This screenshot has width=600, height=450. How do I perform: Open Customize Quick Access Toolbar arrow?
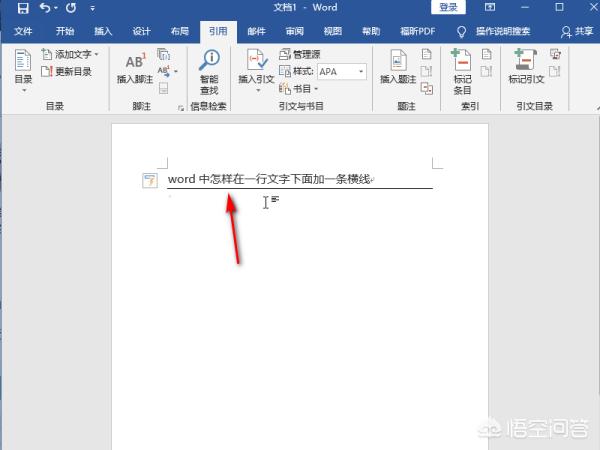pyautogui.click(x=93, y=8)
